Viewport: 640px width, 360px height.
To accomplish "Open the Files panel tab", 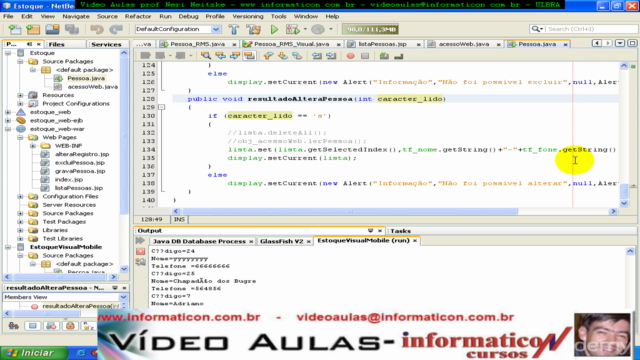I will point(56,44).
